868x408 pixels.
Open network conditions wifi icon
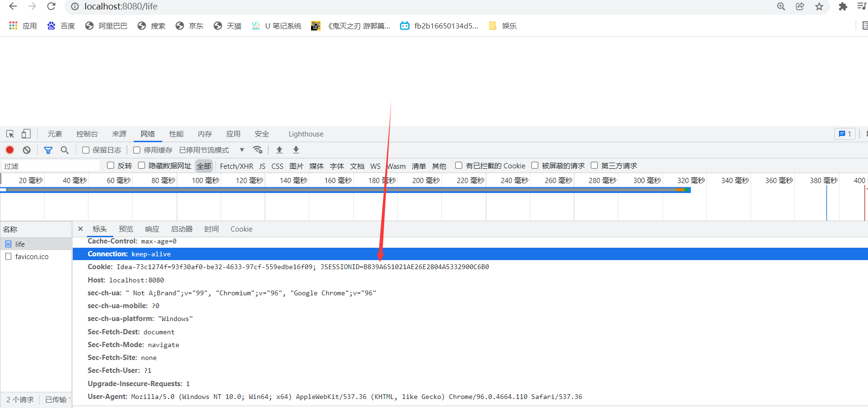pyautogui.click(x=258, y=150)
